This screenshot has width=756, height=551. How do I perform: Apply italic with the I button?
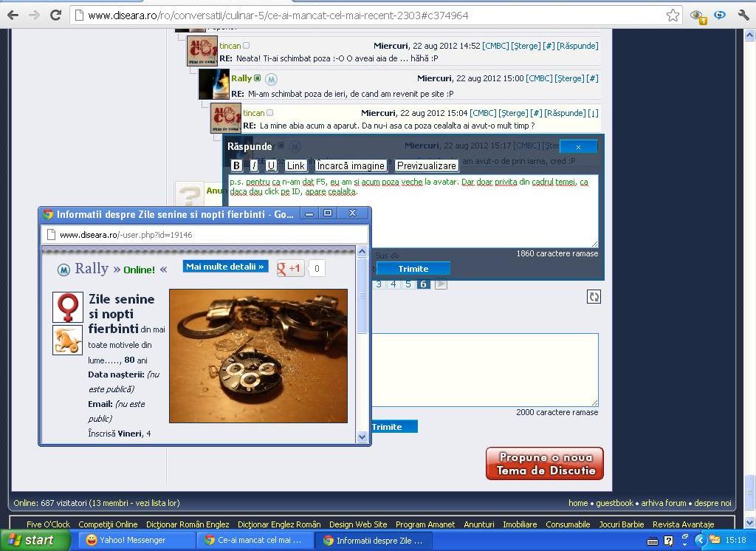tap(254, 165)
